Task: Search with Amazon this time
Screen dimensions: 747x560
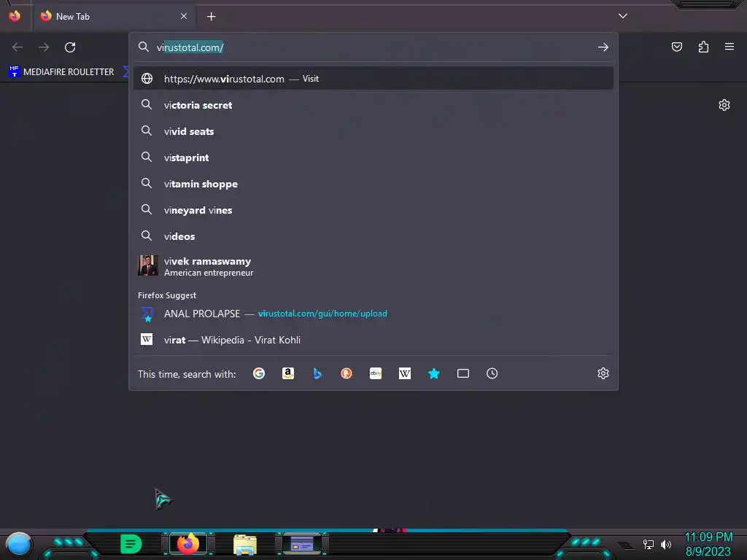Action: coord(287,374)
